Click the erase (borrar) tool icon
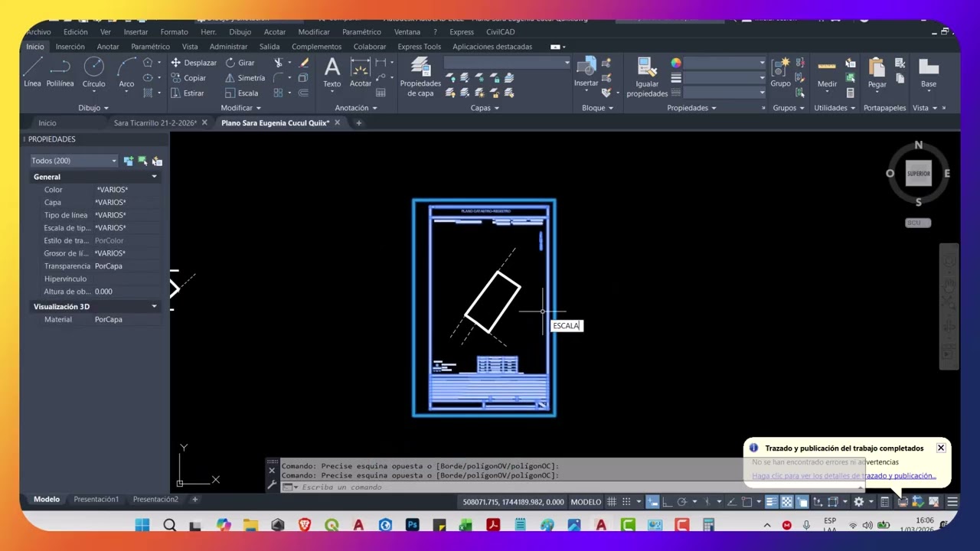 tap(304, 63)
